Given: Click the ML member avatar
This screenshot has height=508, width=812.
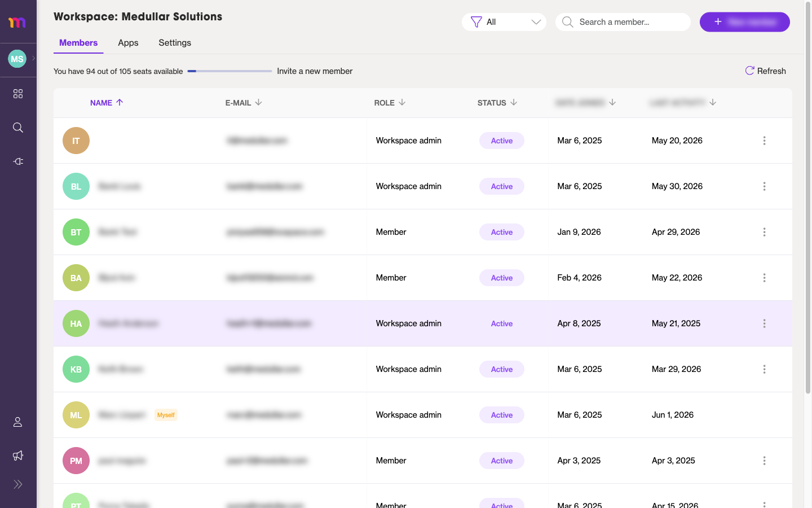Looking at the screenshot, I should (76, 415).
